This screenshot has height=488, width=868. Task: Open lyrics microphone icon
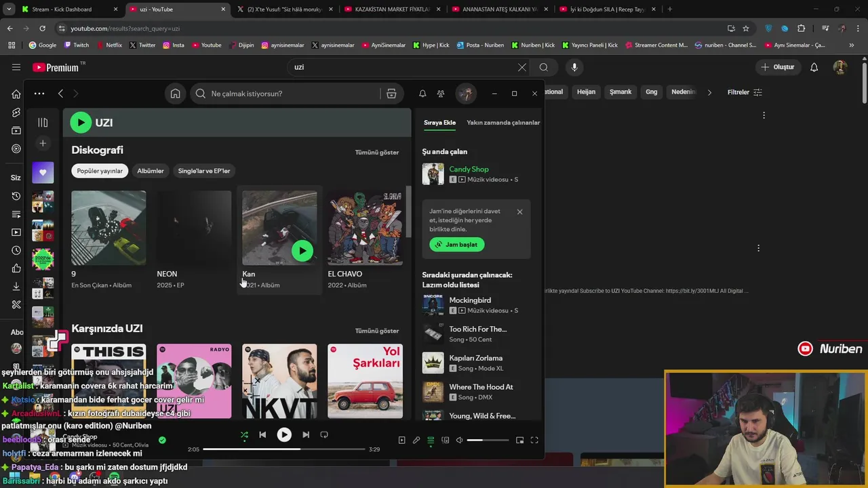pyautogui.click(x=416, y=441)
